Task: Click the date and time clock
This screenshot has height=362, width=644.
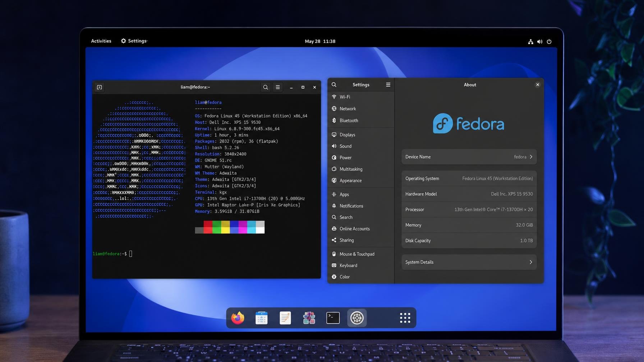Action: (320, 41)
